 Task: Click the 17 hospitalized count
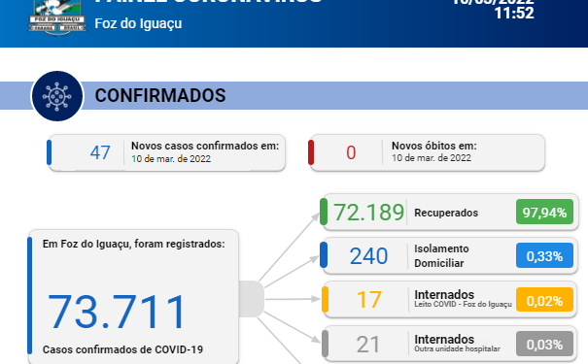click(369, 300)
